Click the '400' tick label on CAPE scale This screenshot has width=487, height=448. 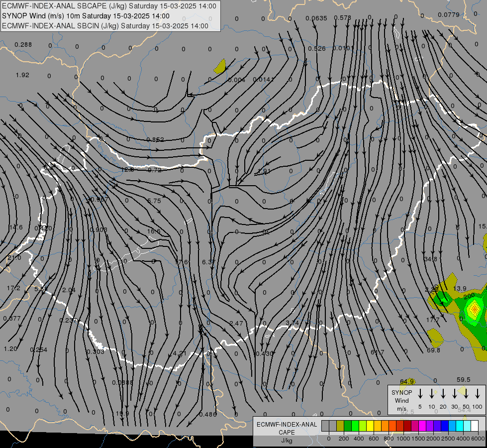(x=359, y=439)
